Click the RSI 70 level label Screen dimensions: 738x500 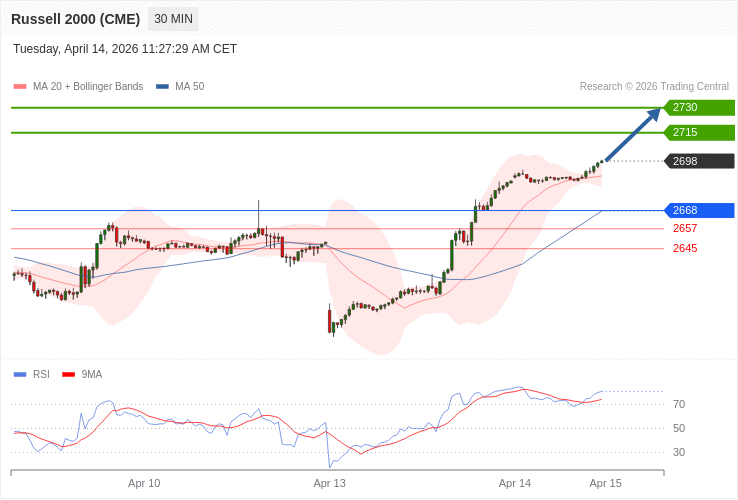679,404
